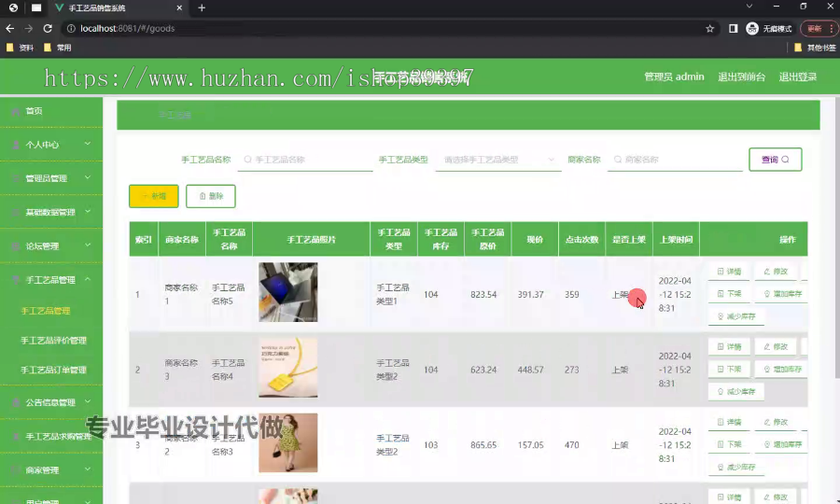The height and width of the screenshot is (504, 840).
Task: Click price cell 823.54
Action: [x=483, y=294]
